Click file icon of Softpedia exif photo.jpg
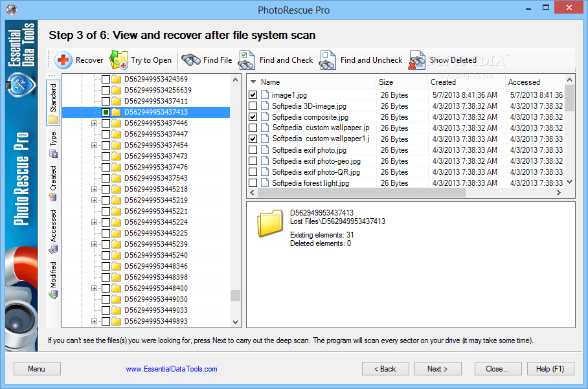 (265, 150)
